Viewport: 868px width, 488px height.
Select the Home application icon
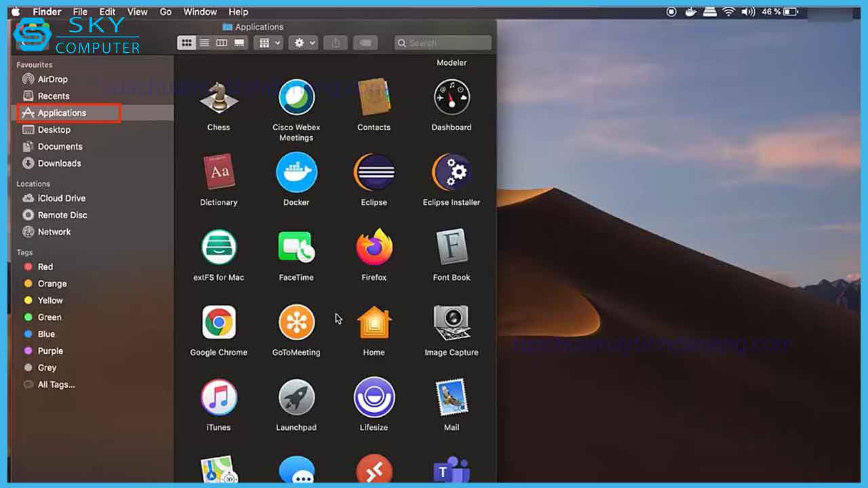click(374, 323)
